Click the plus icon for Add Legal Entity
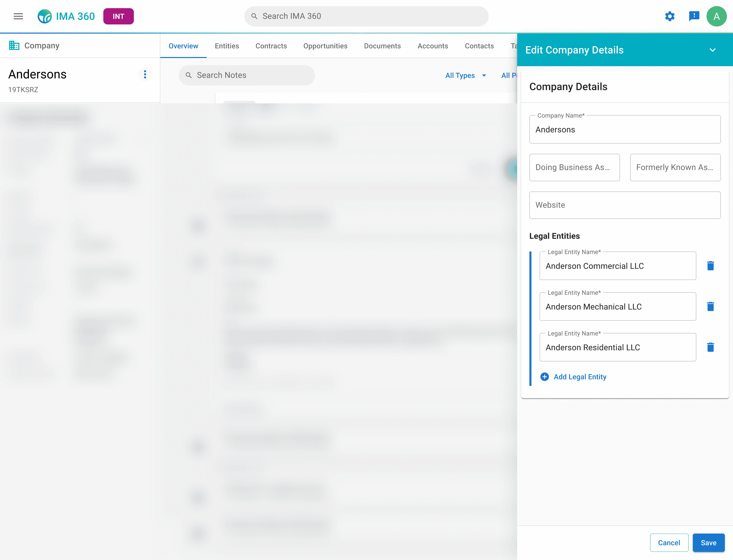 pyautogui.click(x=545, y=377)
